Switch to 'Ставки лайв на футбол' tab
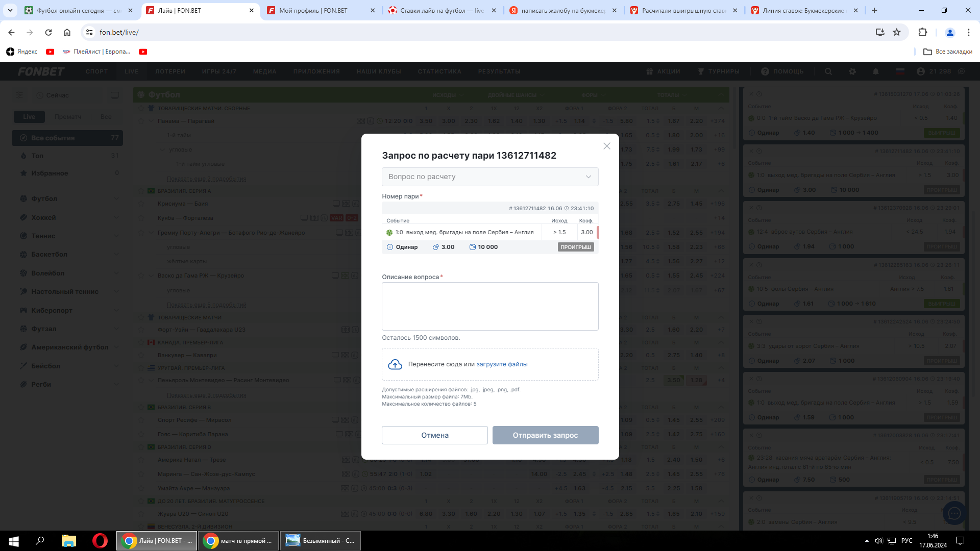 442,10
